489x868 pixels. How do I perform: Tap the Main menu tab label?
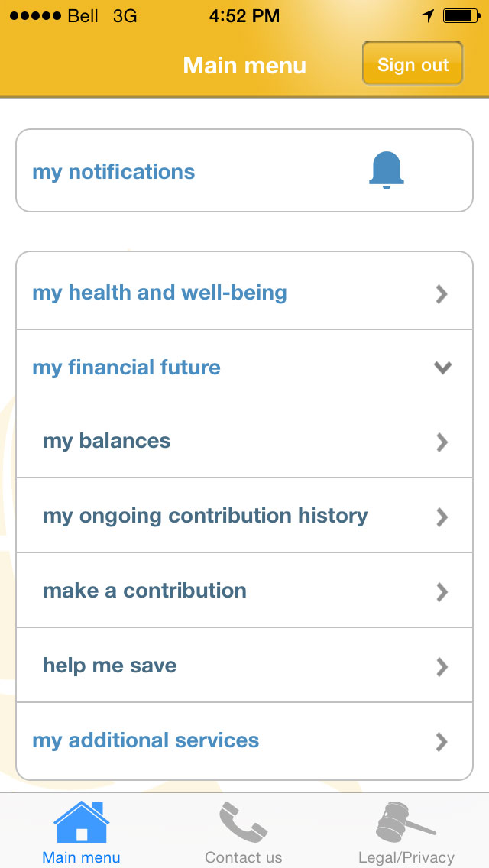coord(81,857)
